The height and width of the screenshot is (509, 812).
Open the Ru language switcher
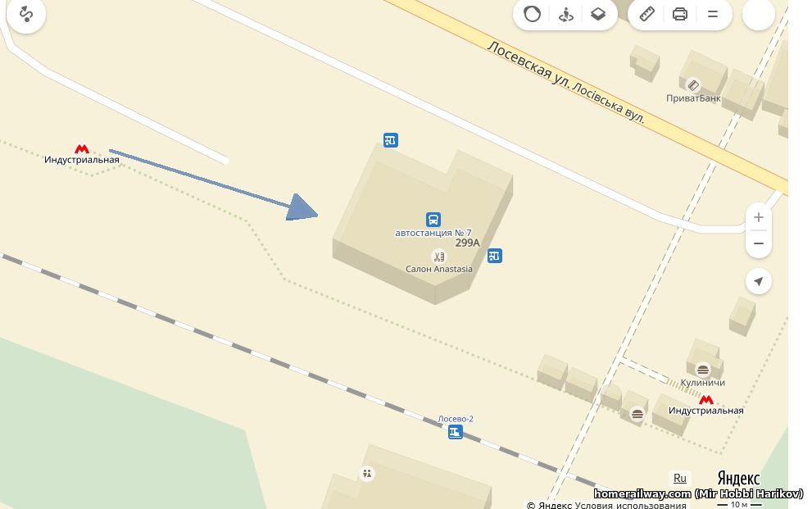coord(679,479)
